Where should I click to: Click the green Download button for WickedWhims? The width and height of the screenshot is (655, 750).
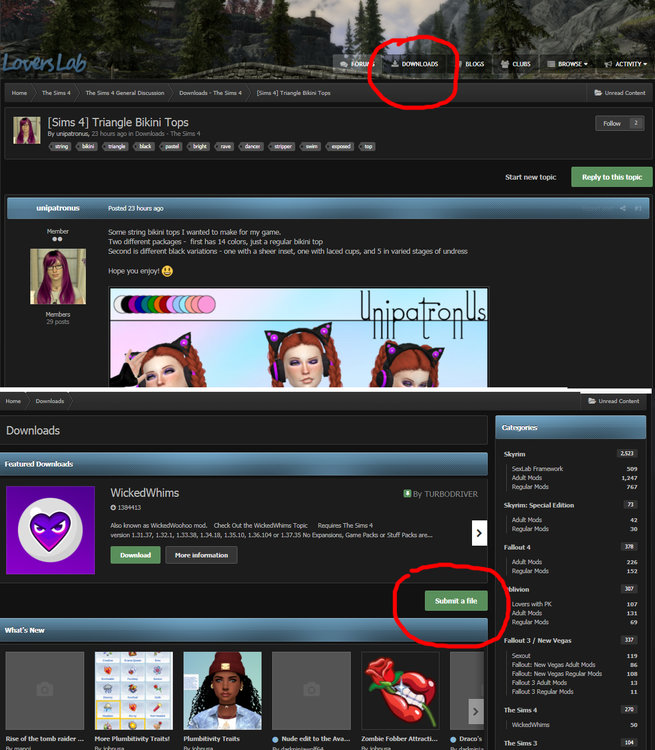135,555
